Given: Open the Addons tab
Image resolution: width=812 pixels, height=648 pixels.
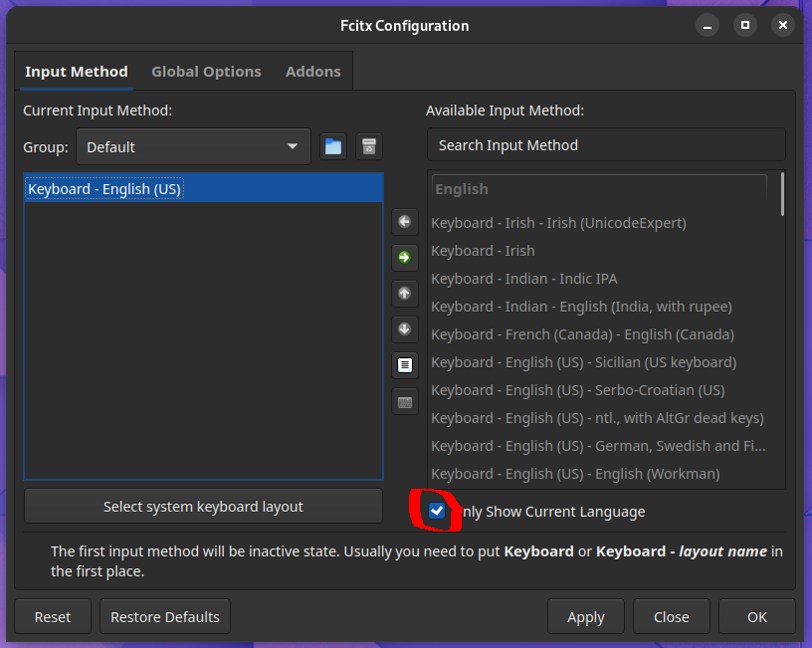Looking at the screenshot, I should pos(312,72).
